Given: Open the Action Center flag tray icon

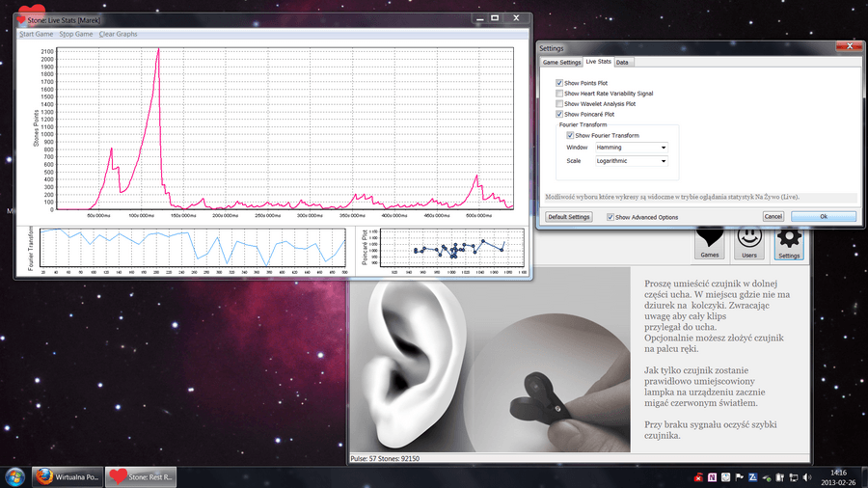Looking at the screenshot, I should click(x=739, y=477).
